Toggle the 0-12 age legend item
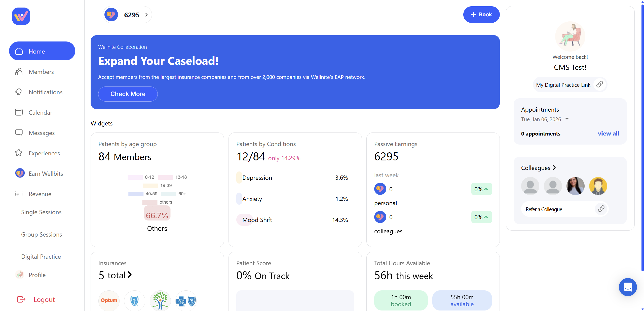644x311 pixels. (x=141, y=177)
